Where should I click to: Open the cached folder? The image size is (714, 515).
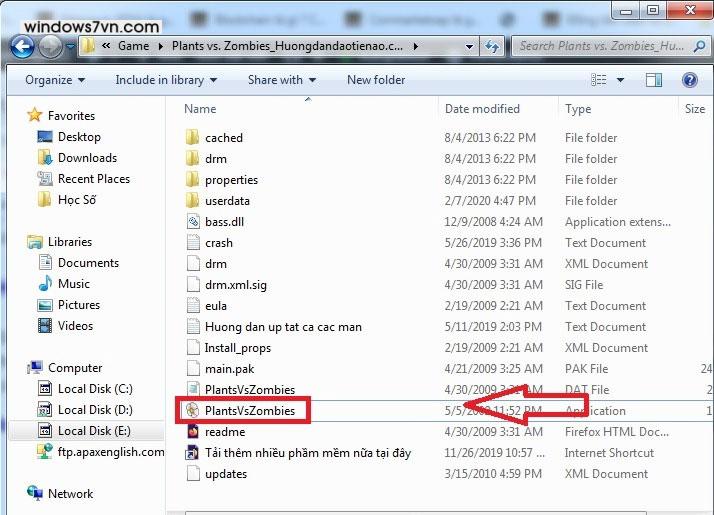223,138
